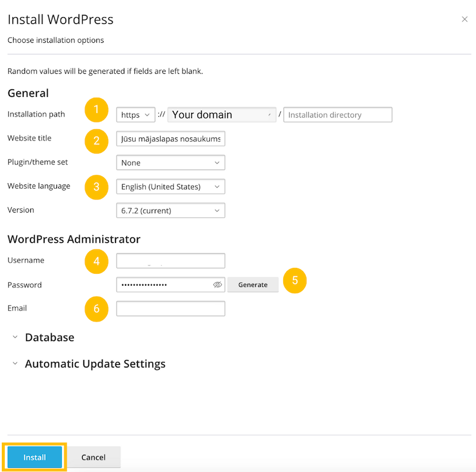This screenshot has height=472, width=476.
Task: Close the Install WordPress dialog
Action: click(x=465, y=18)
